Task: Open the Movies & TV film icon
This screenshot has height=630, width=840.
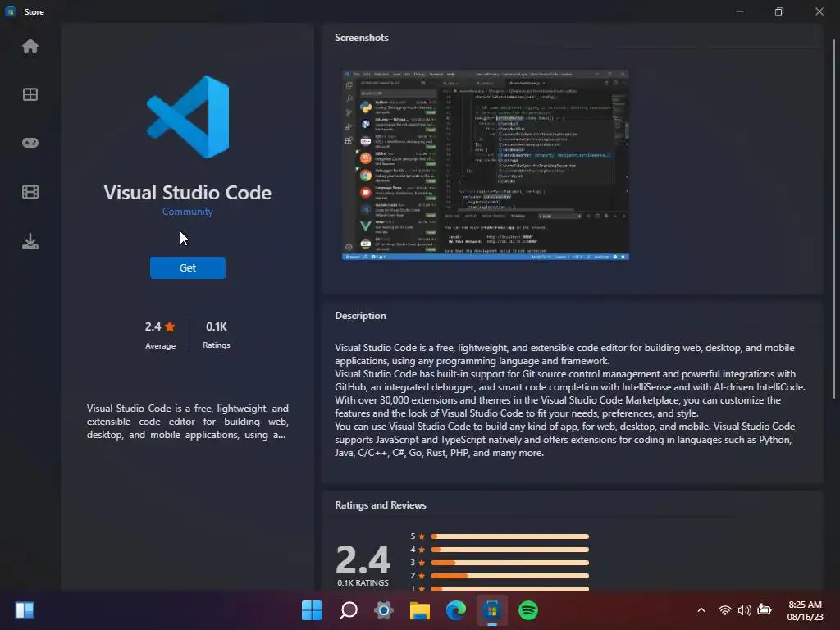Action: (30, 192)
